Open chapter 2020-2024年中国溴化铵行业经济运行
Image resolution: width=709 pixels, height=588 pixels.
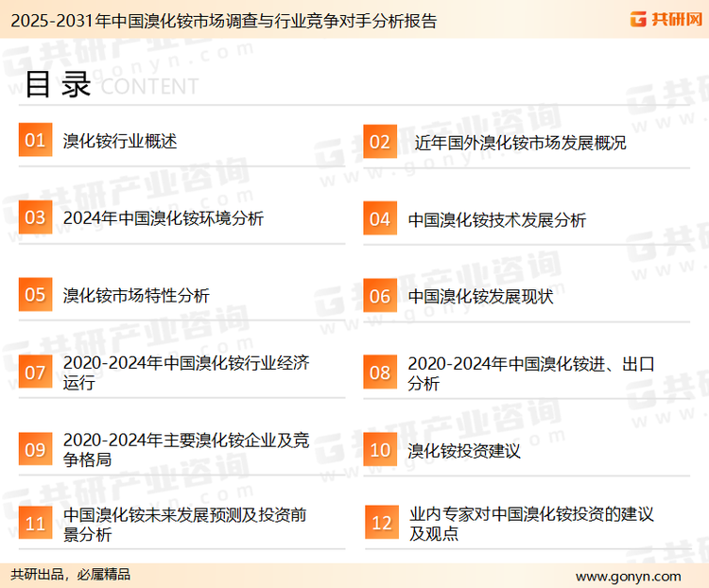click(x=186, y=372)
